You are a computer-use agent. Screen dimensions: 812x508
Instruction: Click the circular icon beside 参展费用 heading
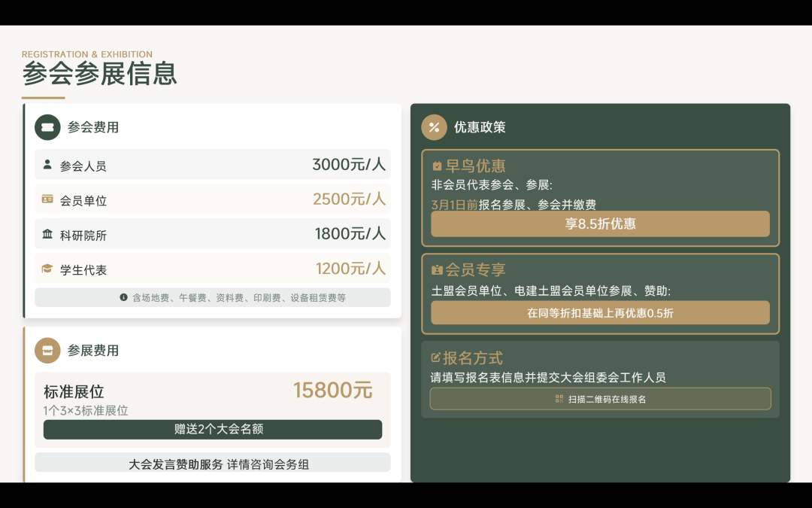47,351
